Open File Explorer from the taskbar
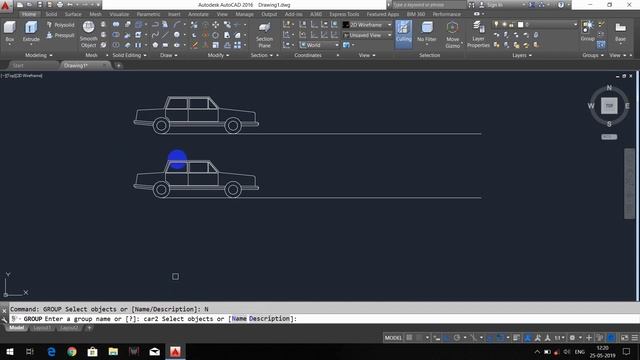 (113, 351)
